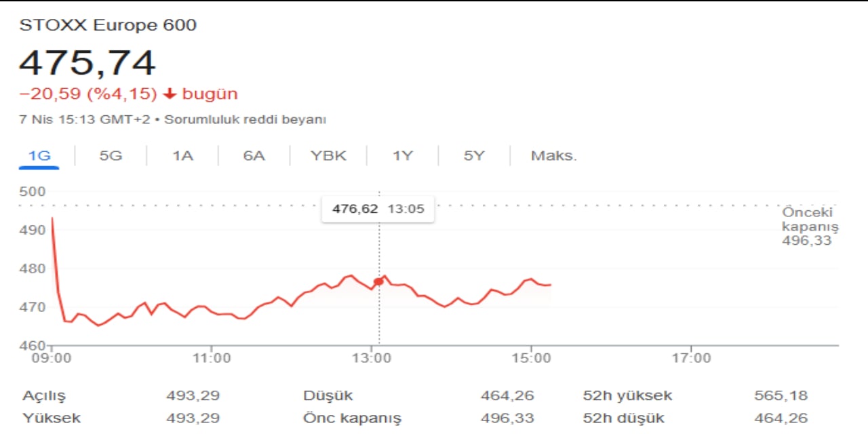
Task: Click the Düşük label
Action: point(328,395)
